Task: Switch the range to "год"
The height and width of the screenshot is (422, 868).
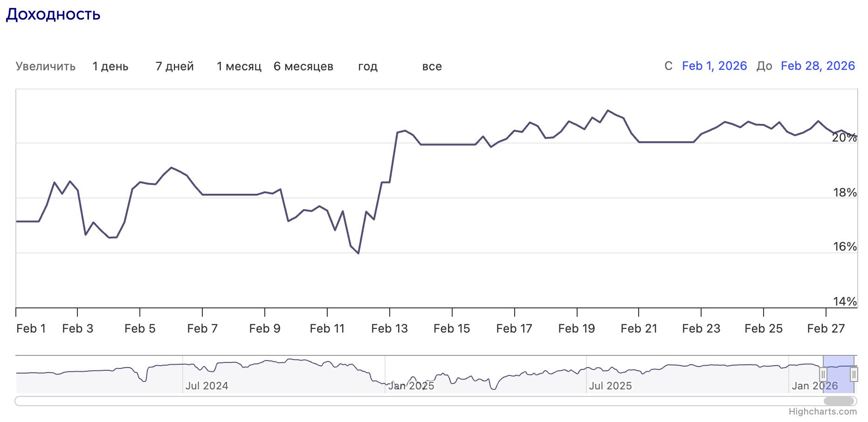Action: [367, 66]
